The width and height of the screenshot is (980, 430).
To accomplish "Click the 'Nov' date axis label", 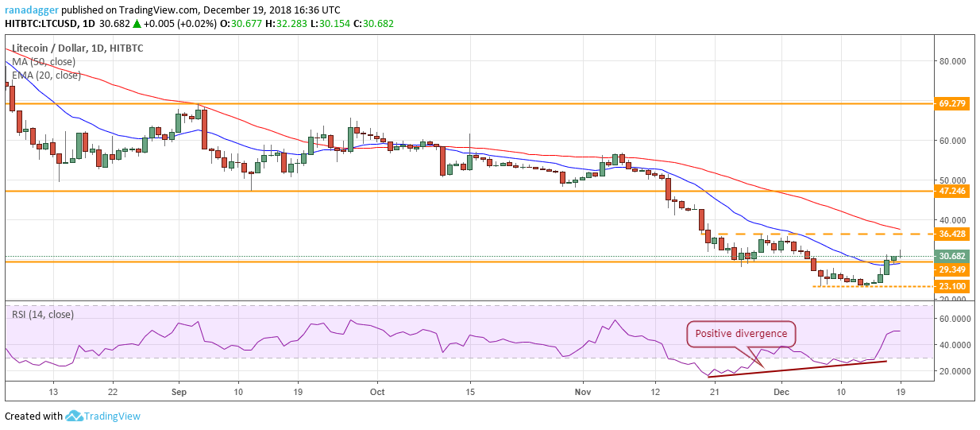I will (583, 392).
